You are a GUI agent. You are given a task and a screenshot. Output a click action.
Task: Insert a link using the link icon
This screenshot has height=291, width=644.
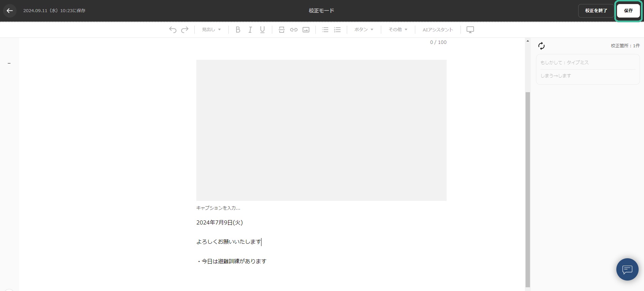pyautogui.click(x=294, y=30)
